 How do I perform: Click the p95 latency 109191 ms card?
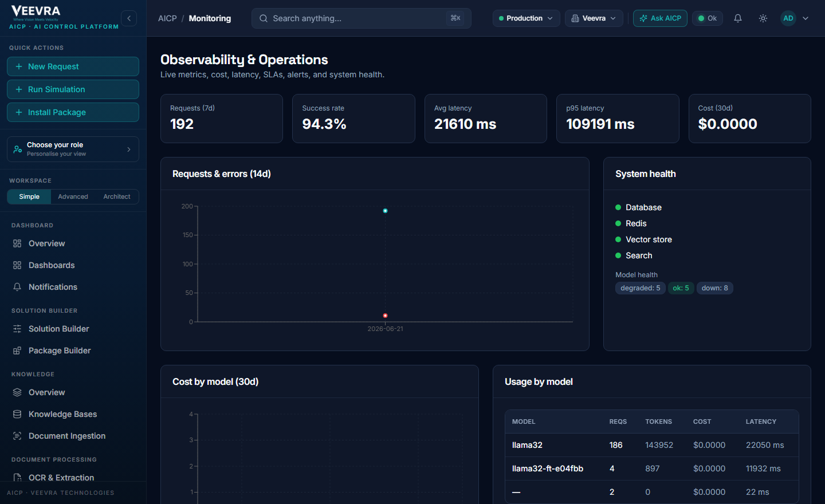618,119
